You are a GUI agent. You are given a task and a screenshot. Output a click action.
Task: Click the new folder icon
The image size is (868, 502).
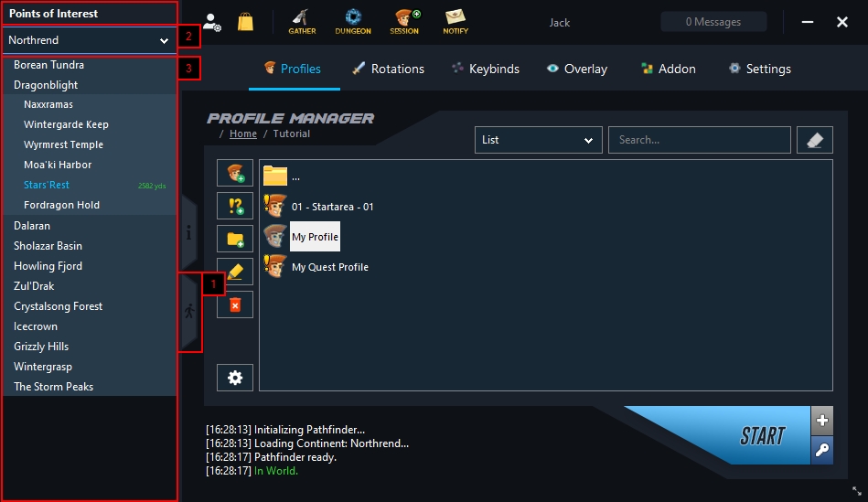point(235,239)
